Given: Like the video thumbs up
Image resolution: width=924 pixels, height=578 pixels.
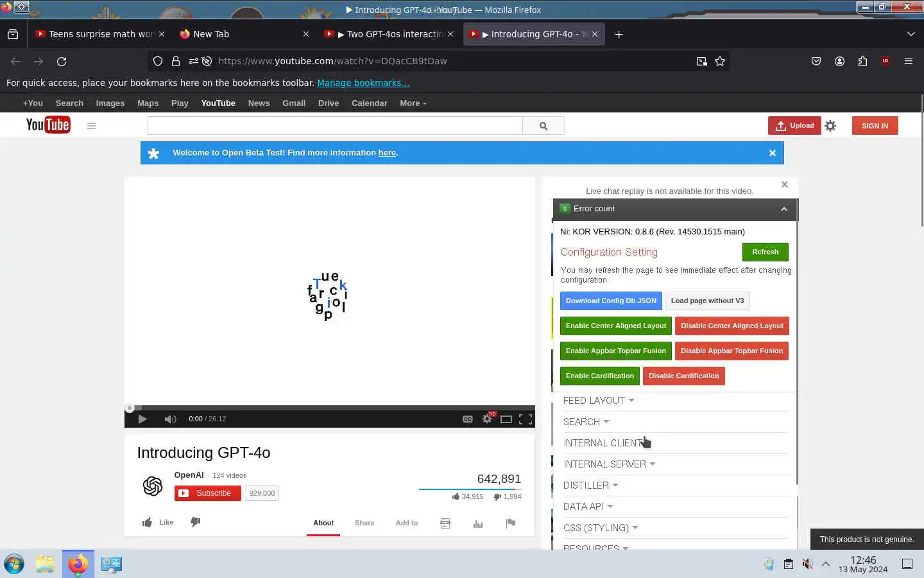Looking at the screenshot, I should point(158,522).
